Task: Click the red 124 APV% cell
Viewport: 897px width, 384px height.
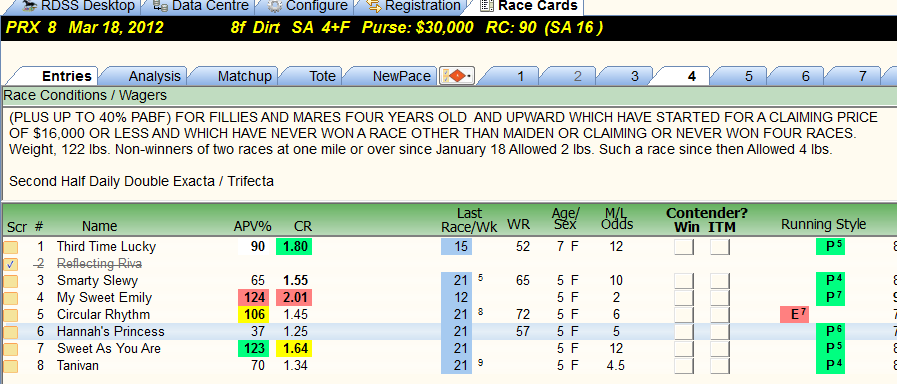Action: click(x=254, y=298)
